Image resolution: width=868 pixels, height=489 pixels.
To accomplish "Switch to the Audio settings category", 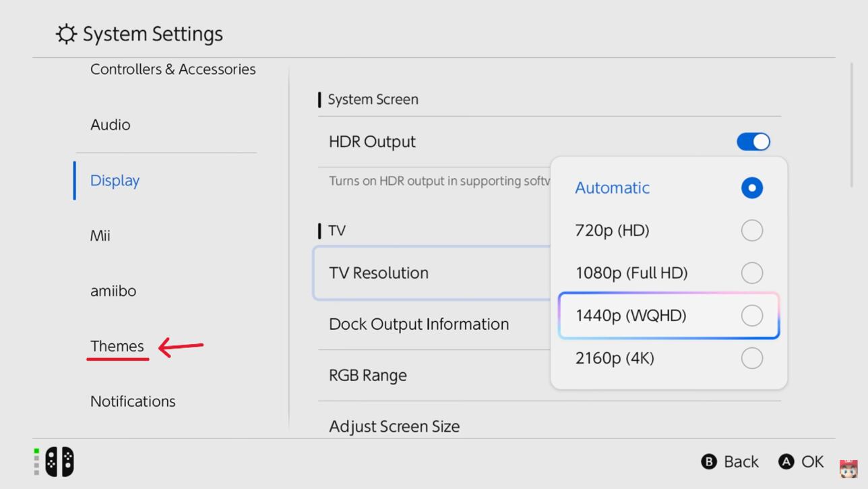I will click(x=111, y=125).
